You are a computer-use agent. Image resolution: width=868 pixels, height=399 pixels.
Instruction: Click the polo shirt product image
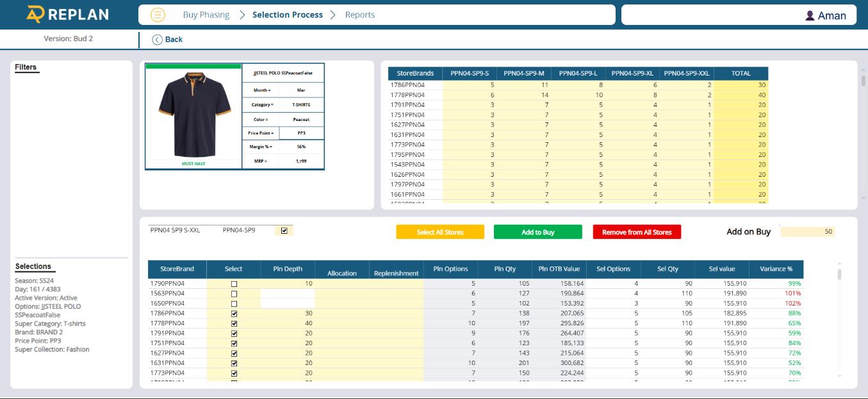coord(193,114)
